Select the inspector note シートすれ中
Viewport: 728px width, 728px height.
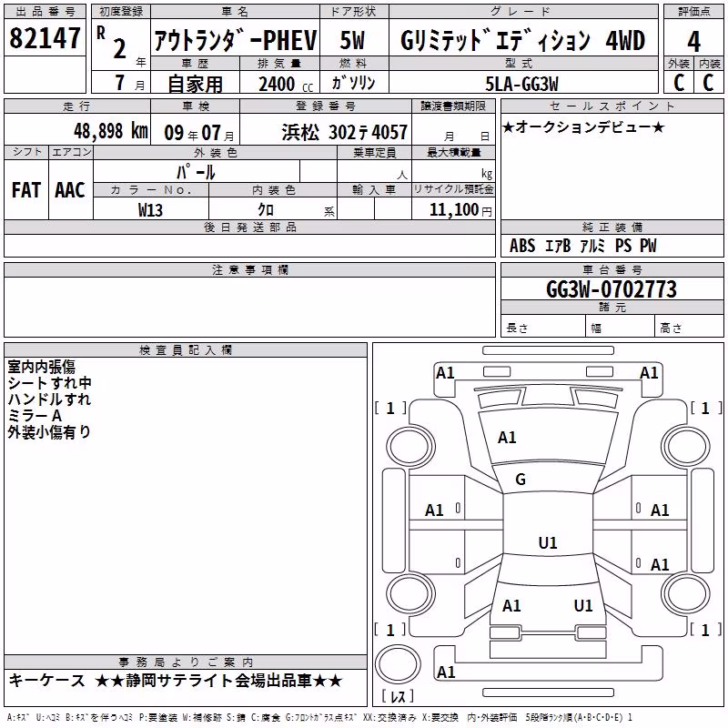click(50, 383)
